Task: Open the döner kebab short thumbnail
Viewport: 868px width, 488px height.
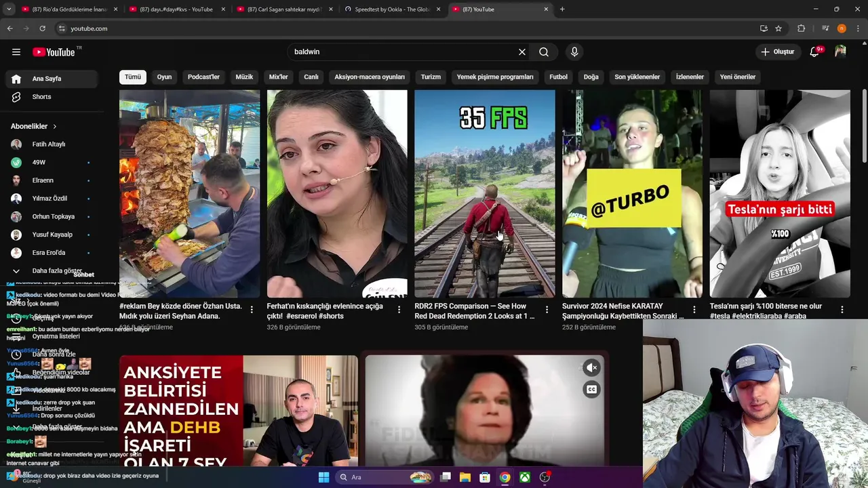Action: click(189, 194)
